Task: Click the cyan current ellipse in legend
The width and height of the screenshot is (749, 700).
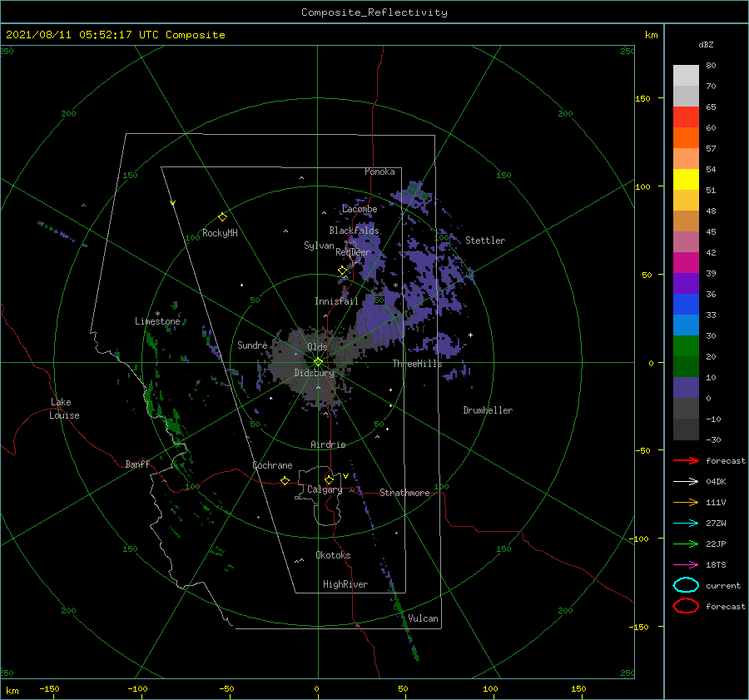Action: point(686,585)
